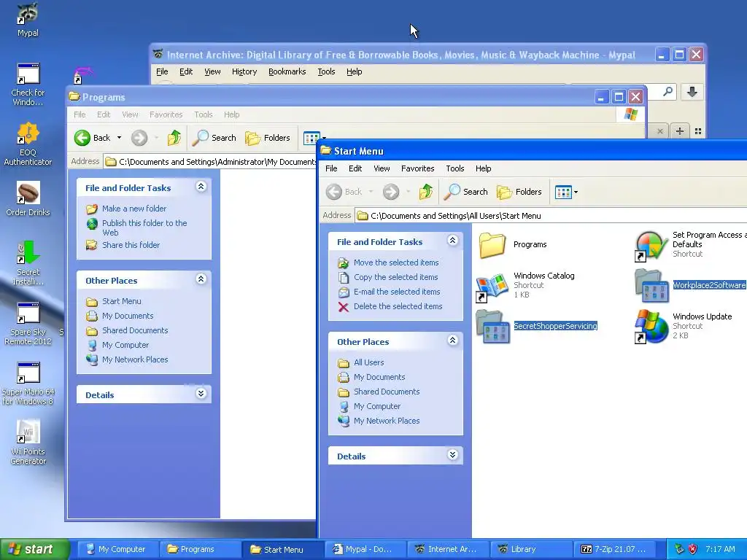The width and height of the screenshot is (747, 560).
Task: Click Up folder icon in Start Menu window
Action: [425, 192]
